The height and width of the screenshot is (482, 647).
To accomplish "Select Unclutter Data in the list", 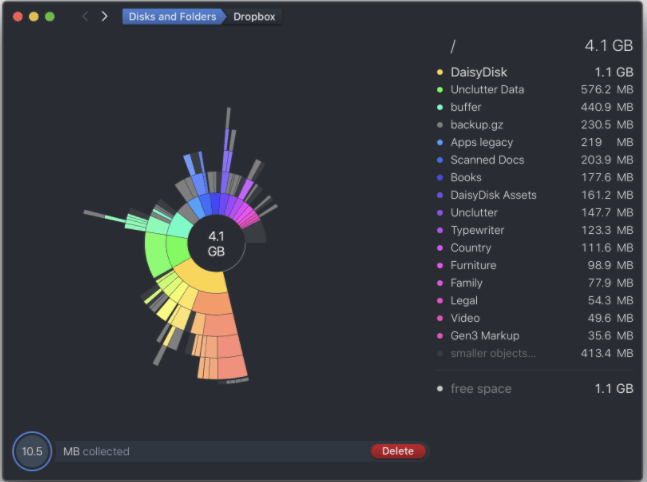I will tap(535, 90).
